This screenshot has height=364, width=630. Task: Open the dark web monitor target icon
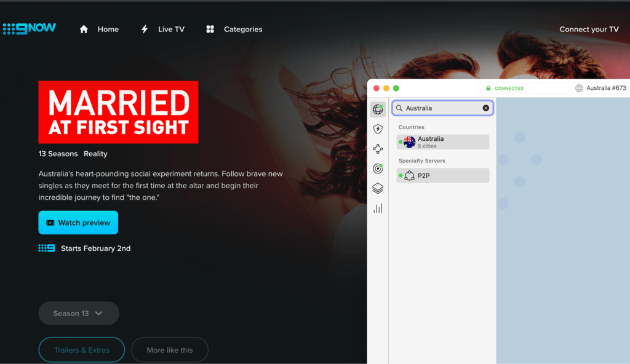(378, 168)
